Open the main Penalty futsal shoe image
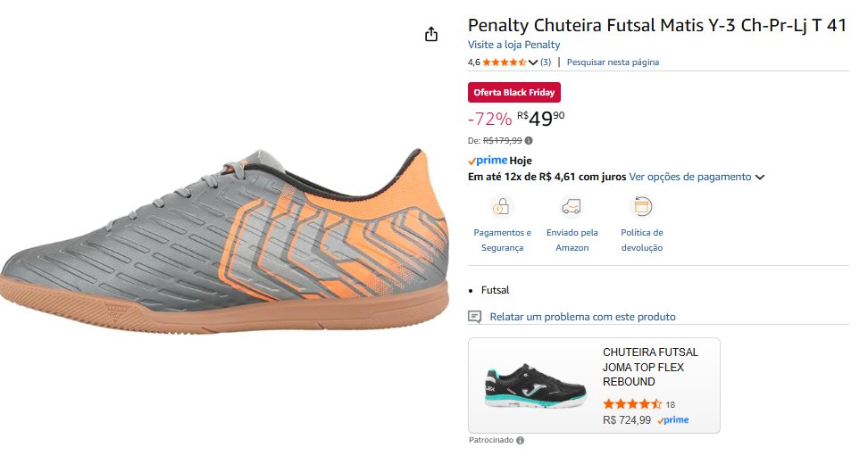 [223, 236]
